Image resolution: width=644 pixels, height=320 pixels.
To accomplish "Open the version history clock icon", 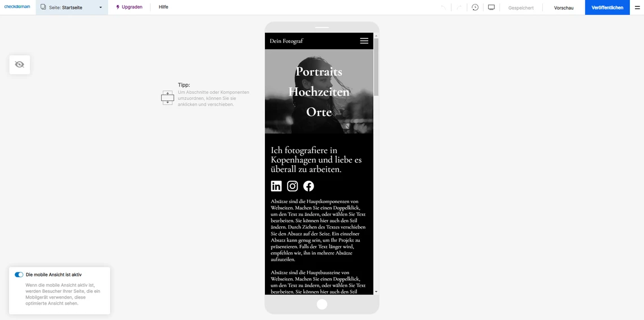I will pyautogui.click(x=475, y=7).
